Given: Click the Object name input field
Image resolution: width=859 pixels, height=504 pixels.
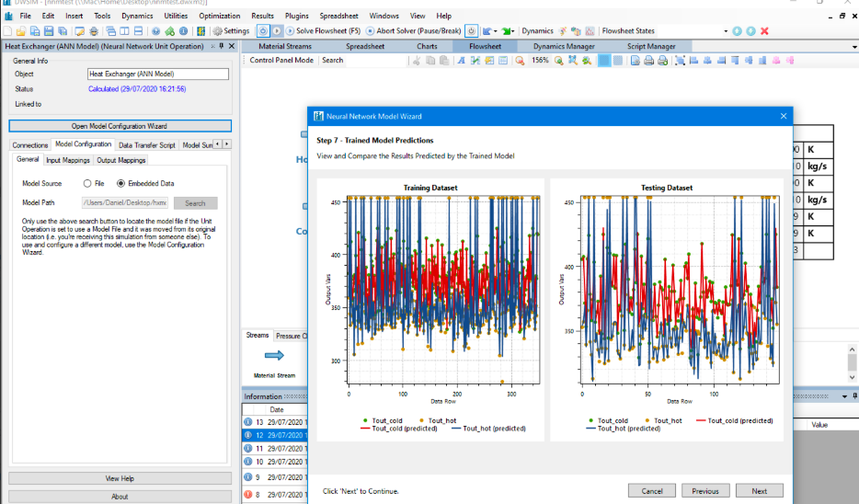Looking at the screenshot, I should click(x=157, y=74).
